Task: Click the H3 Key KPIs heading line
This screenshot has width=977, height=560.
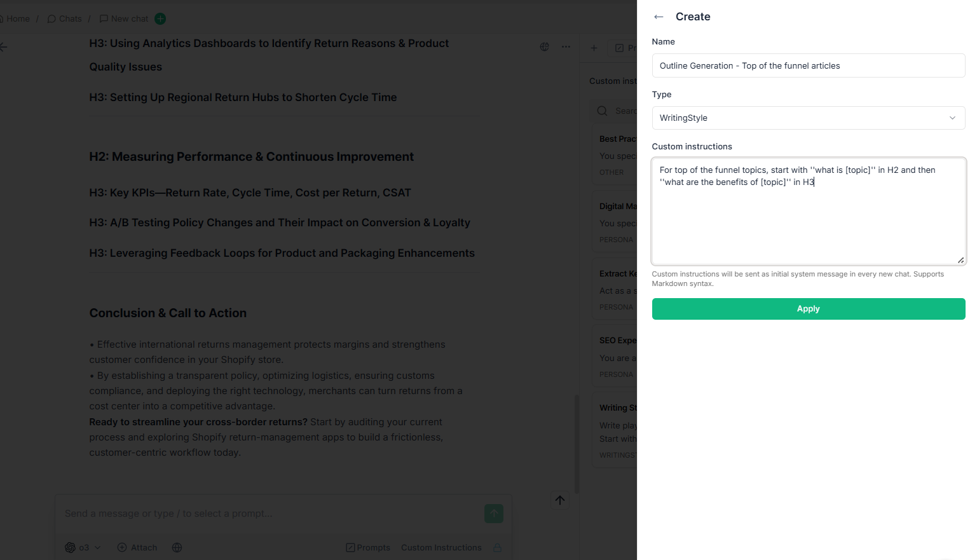Action: (250, 193)
